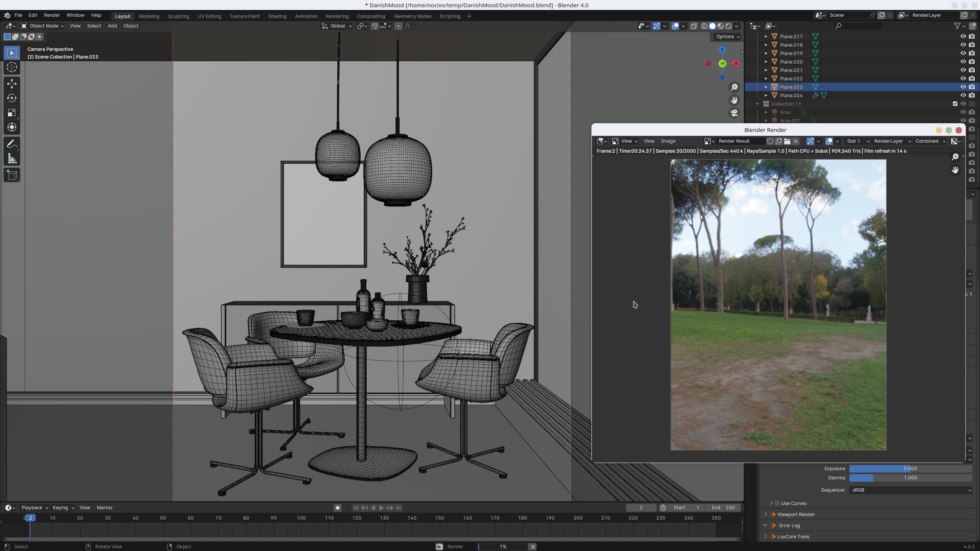This screenshot has width=980, height=551.
Task: Toggle the camera view icon in the viewport
Action: coord(734,113)
